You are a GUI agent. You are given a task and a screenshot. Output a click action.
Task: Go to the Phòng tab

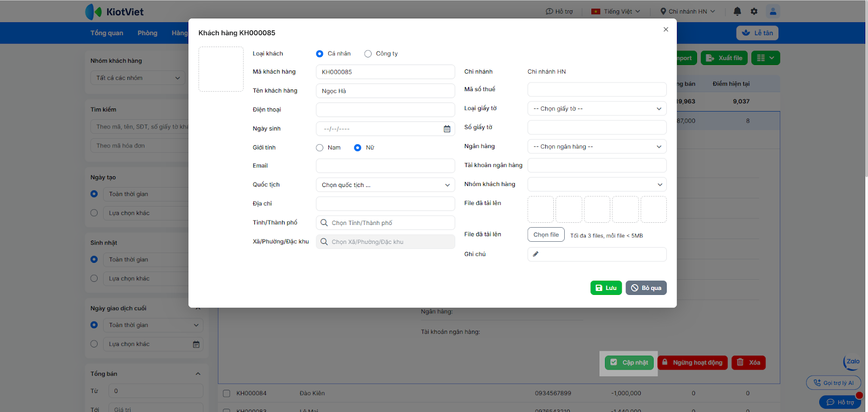(x=148, y=33)
